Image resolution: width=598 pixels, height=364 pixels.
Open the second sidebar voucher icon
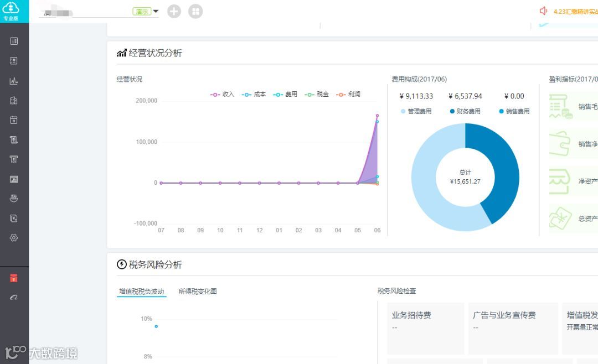tap(14, 61)
